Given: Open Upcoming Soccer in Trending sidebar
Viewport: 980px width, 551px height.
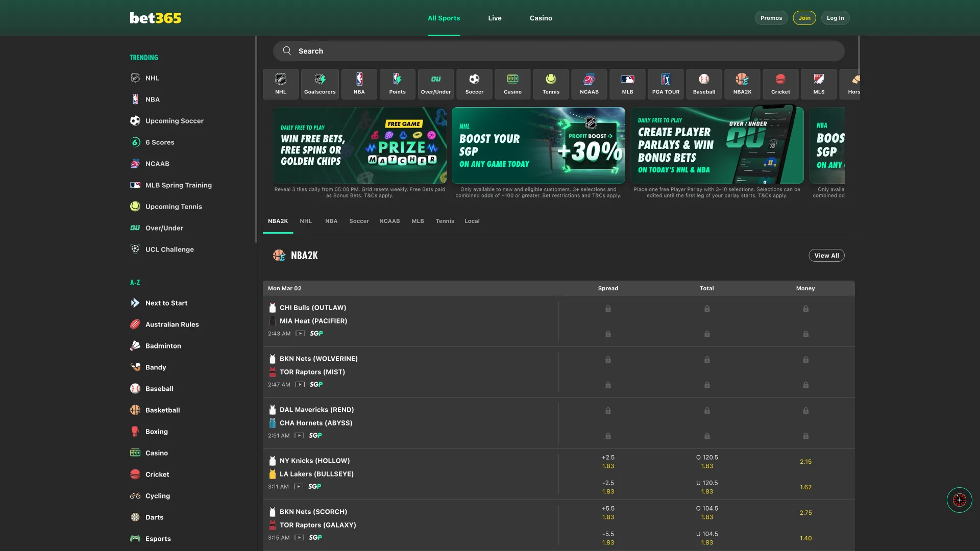Looking at the screenshot, I should [174, 121].
